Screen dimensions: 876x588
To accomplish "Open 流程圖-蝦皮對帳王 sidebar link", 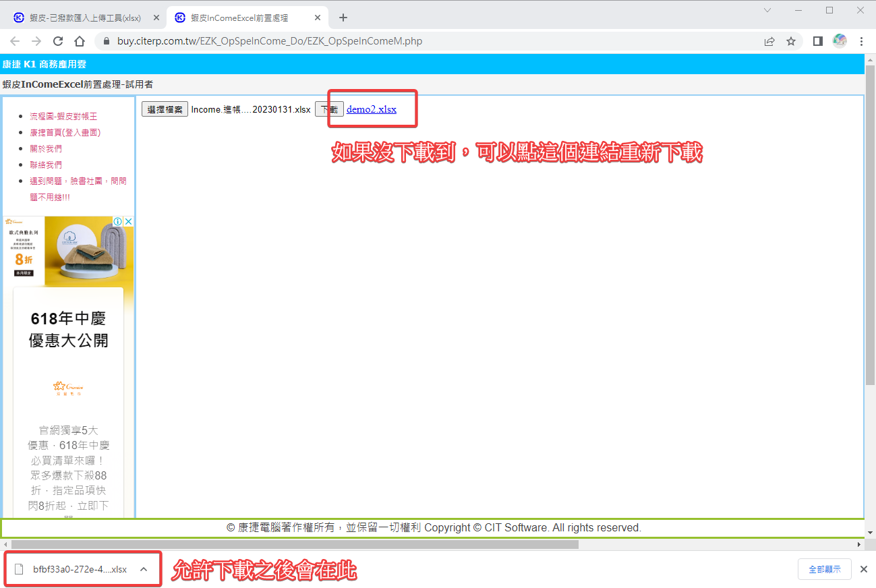I will (63, 117).
